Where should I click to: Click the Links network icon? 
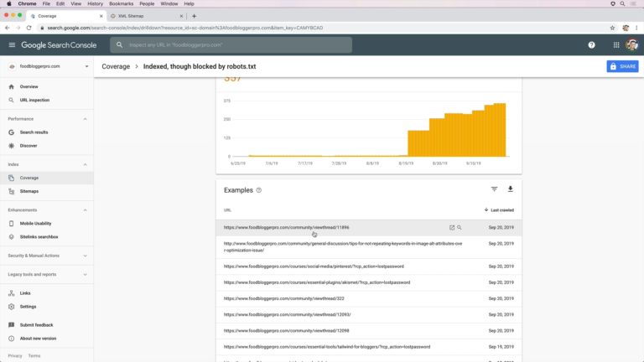pos(11,293)
